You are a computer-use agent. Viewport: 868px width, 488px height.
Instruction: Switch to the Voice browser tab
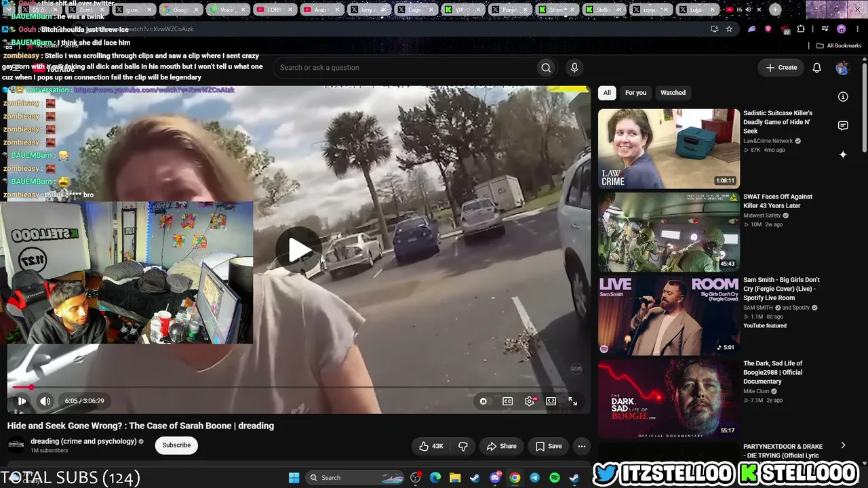click(x=226, y=9)
